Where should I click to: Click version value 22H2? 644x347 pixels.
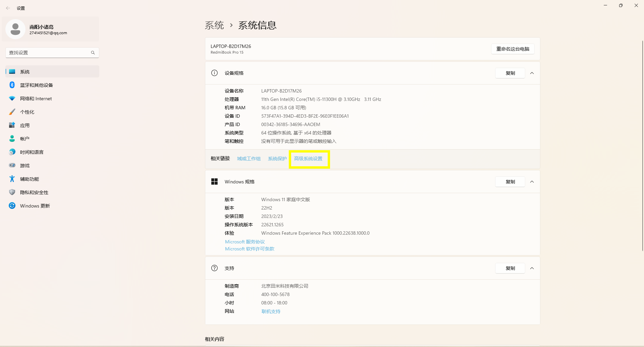coord(267,208)
